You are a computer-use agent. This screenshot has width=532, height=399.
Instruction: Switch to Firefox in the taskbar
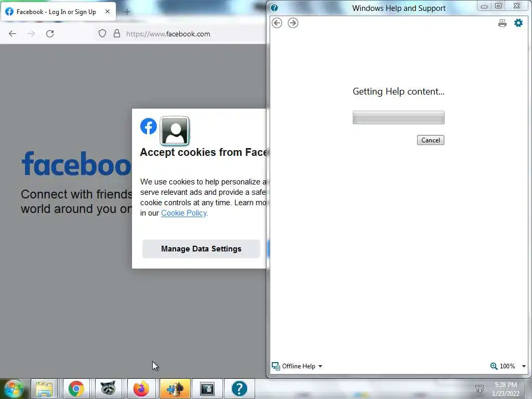141,389
